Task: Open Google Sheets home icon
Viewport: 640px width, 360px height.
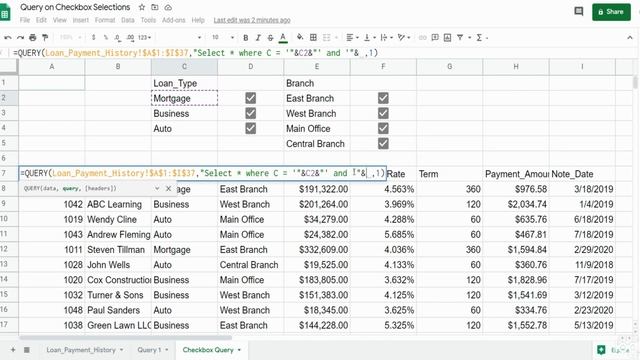Action: tap(5, 13)
